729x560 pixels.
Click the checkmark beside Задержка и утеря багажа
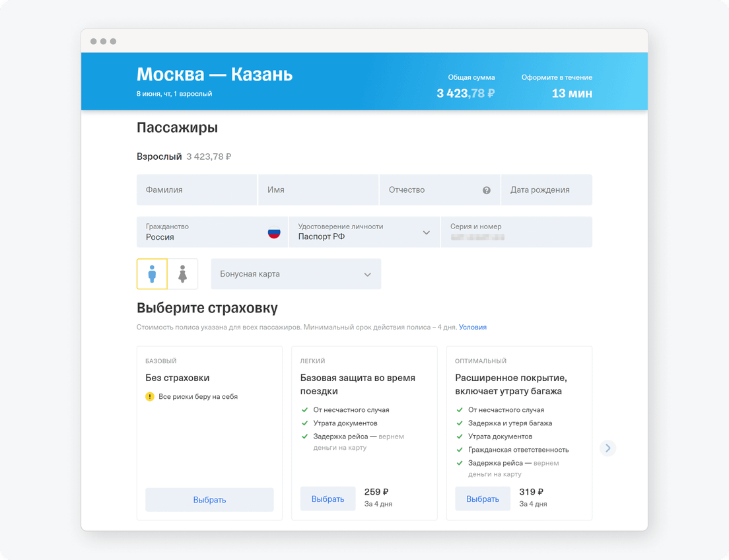tap(460, 423)
